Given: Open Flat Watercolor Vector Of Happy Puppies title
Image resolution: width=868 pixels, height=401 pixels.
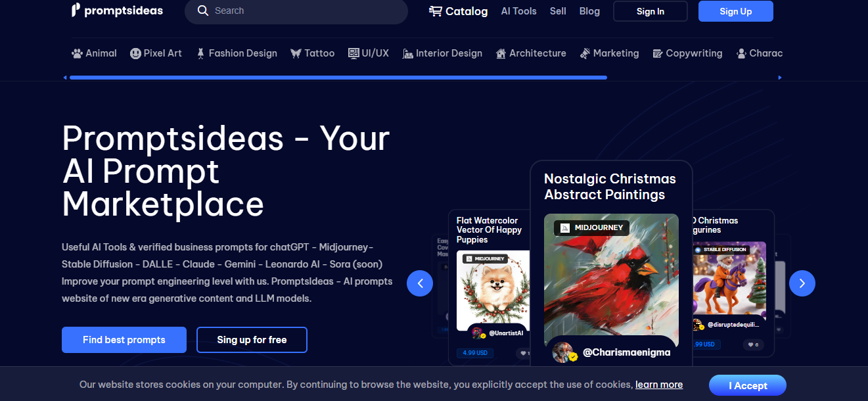Looking at the screenshot, I should tap(489, 230).
